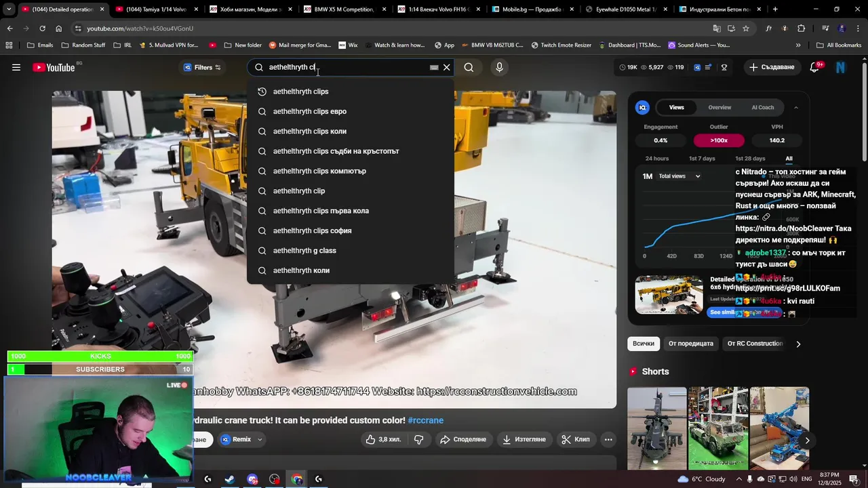Open Chrome extensions puzzle icon

tap(802, 28)
